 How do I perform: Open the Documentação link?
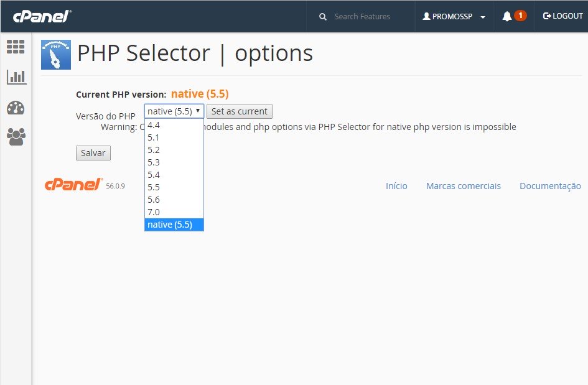coord(550,187)
